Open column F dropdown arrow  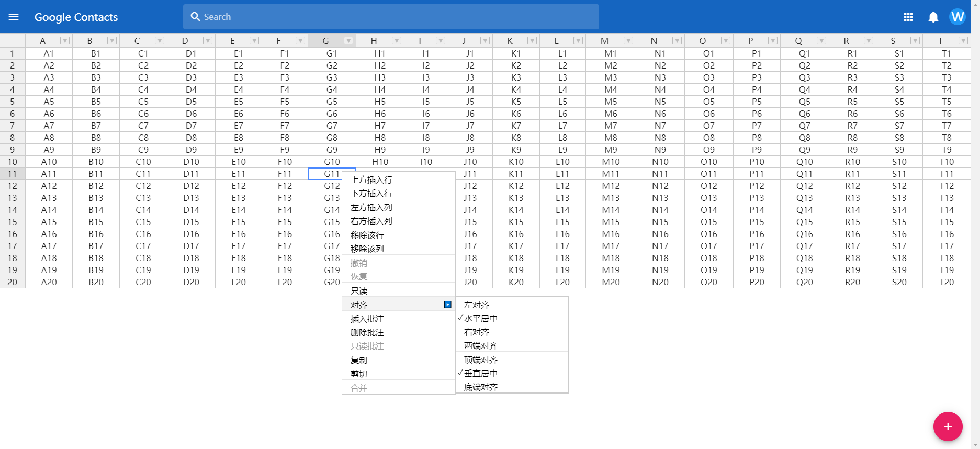tap(300, 41)
